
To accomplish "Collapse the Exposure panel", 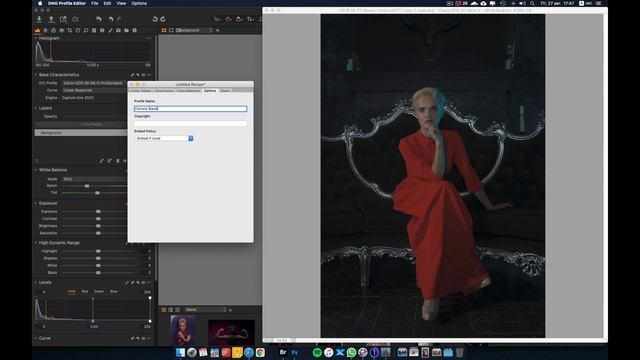I will coord(36,203).
